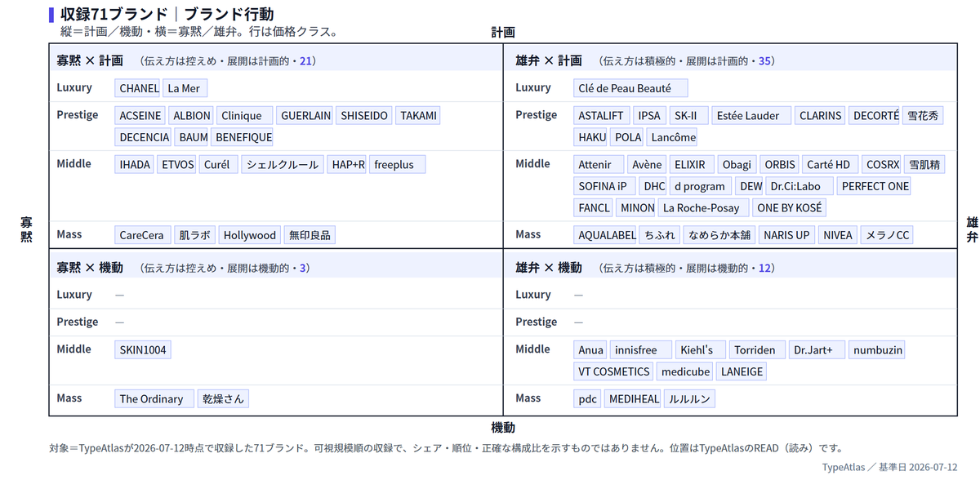
Task: Click the Clé de Peau Beauté chip
Action: click(630, 88)
